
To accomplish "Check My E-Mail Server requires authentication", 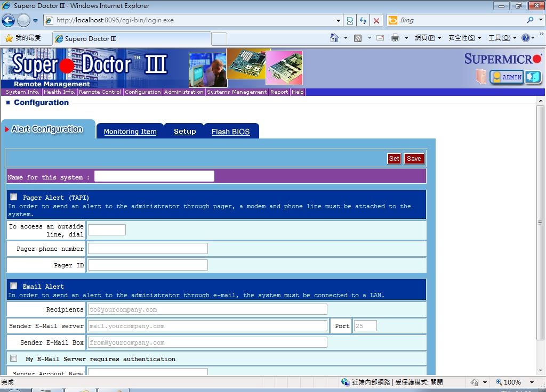I will pyautogui.click(x=13, y=358).
